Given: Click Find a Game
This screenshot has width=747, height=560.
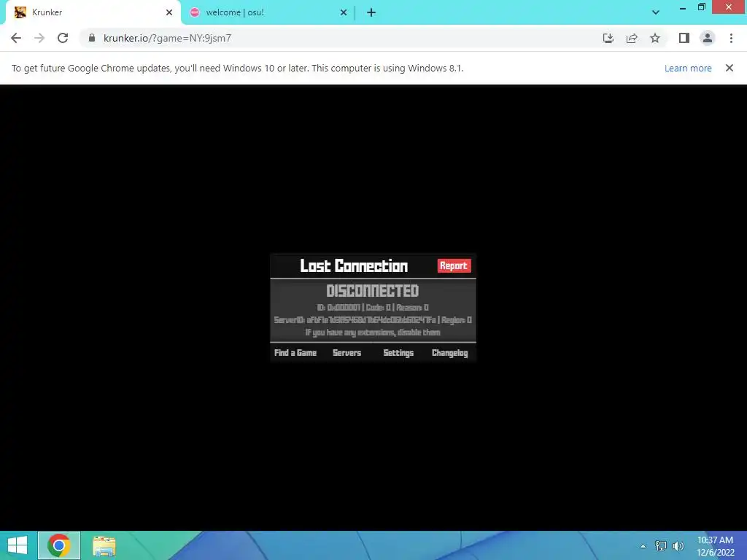Looking at the screenshot, I should coord(295,353).
